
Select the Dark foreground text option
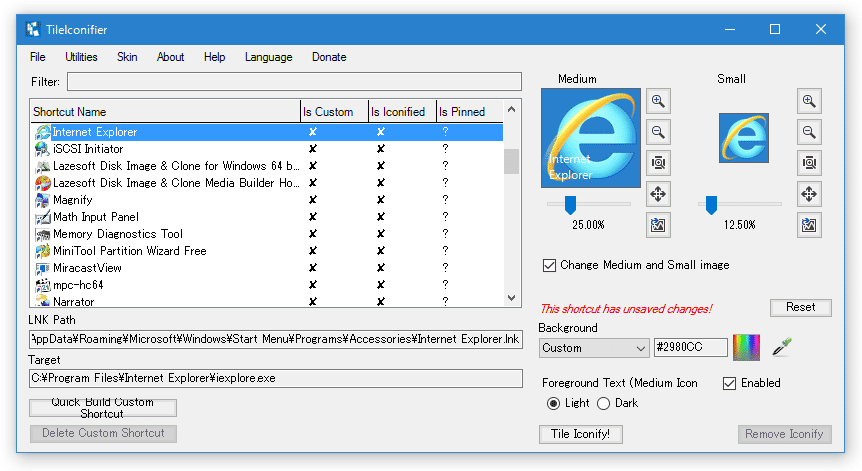point(603,403)
